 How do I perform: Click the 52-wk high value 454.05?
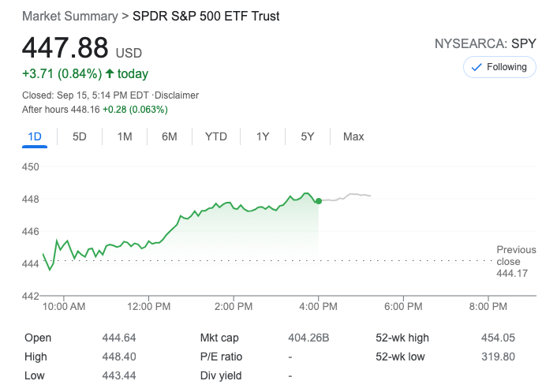498,338
